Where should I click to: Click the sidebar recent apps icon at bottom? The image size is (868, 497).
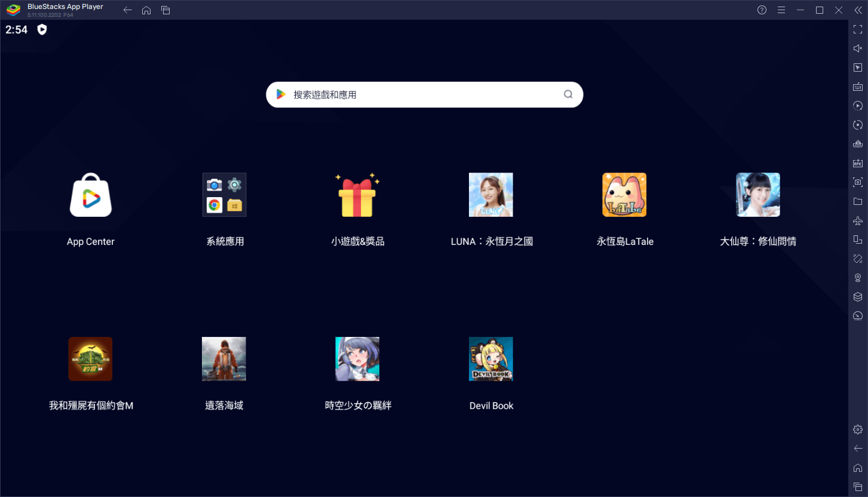(x=858, y=487)
